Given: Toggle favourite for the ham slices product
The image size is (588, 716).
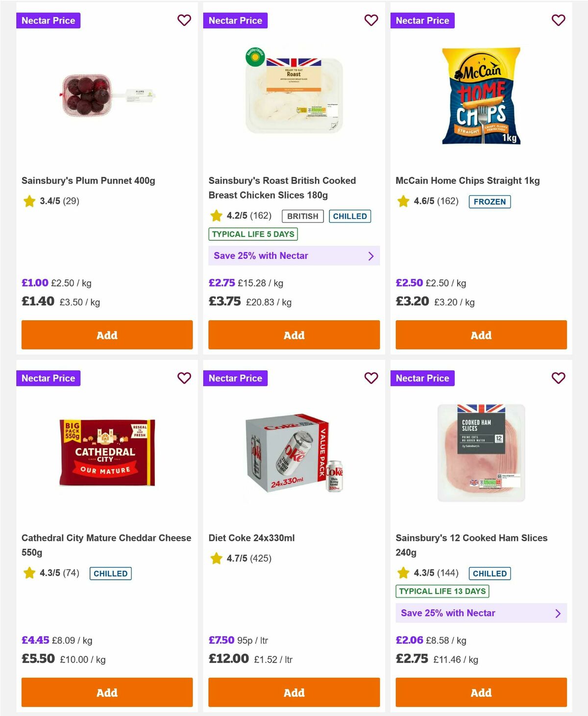Looking at the screenshot, I should (x=558, y=378).
